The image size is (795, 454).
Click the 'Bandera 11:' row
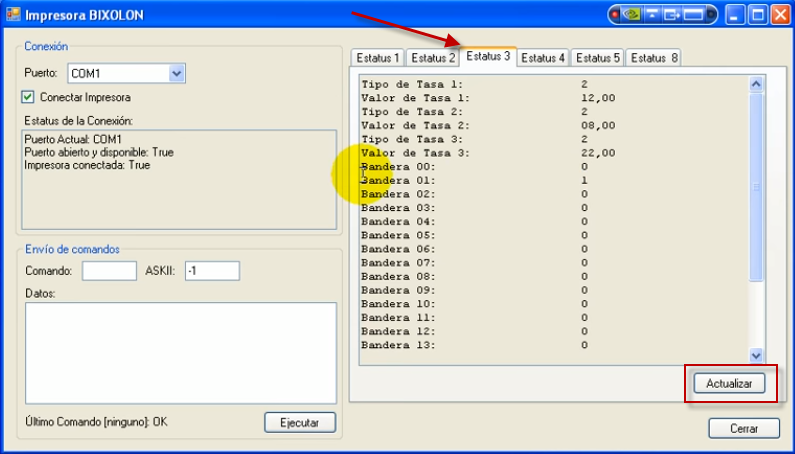(x=475, y=317)
